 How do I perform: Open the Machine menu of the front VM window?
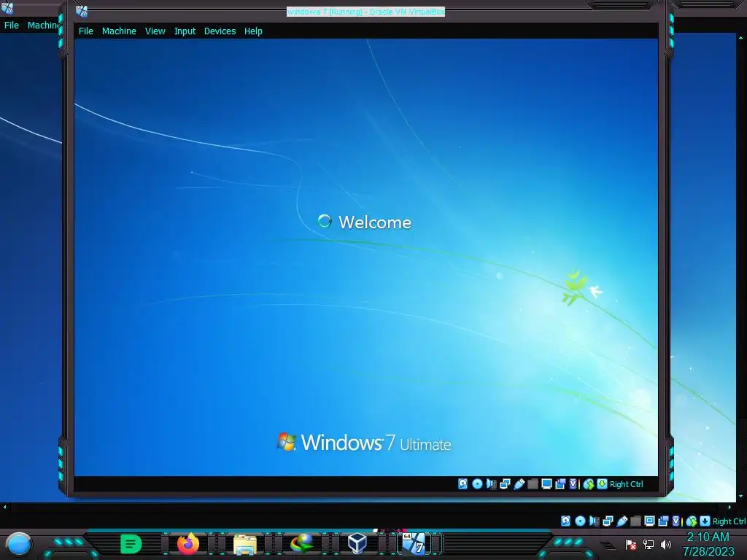coord(119,31)
